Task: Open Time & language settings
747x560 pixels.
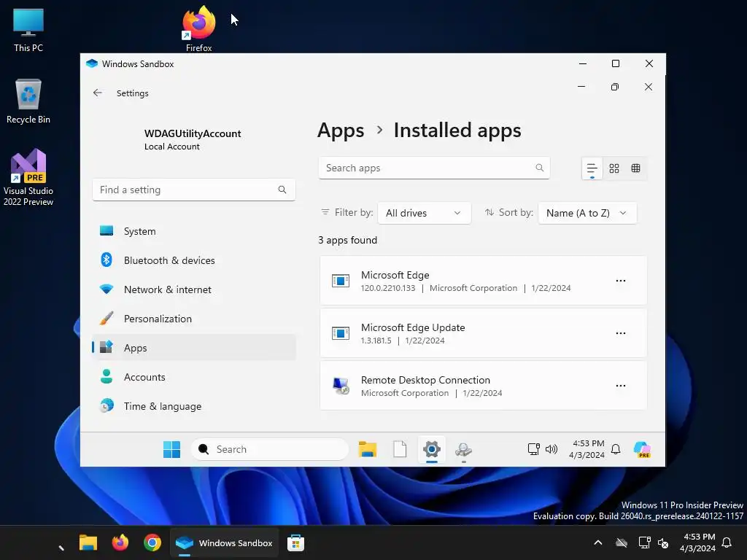Action: 194,406
